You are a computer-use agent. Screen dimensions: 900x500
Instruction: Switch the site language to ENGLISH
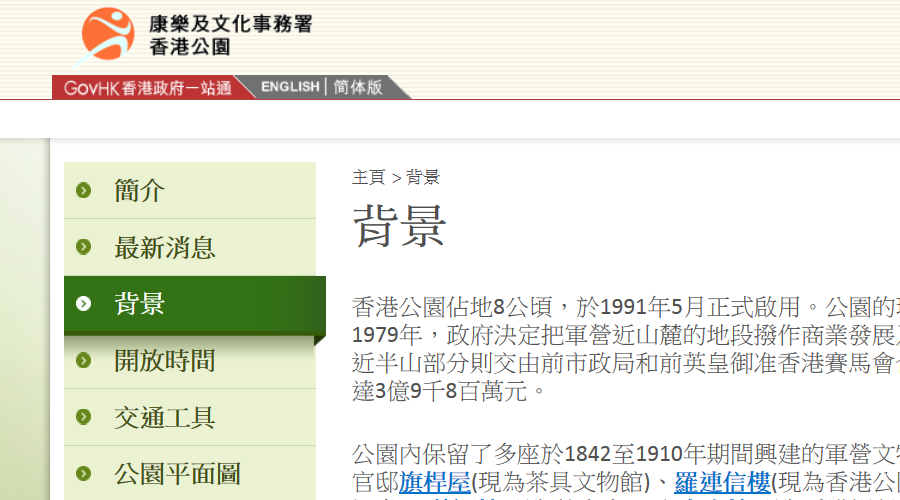point(290,87)
